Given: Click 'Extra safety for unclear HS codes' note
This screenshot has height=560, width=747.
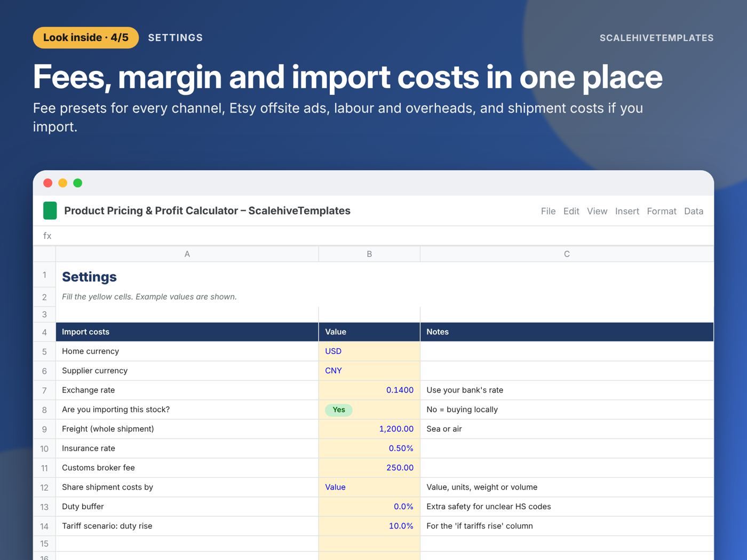Looking at the screenshot, I should 489,507.
